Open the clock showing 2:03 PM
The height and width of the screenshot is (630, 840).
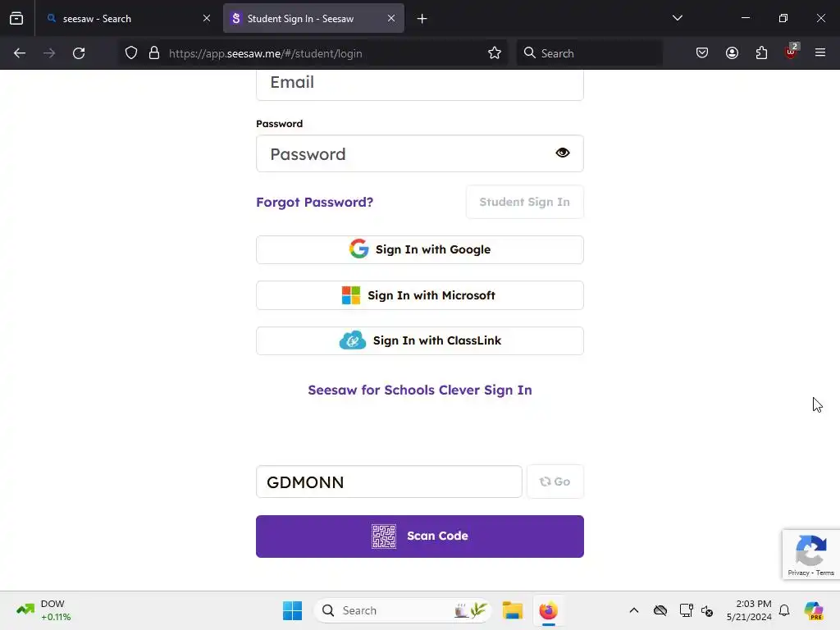[x=749, y=610]
